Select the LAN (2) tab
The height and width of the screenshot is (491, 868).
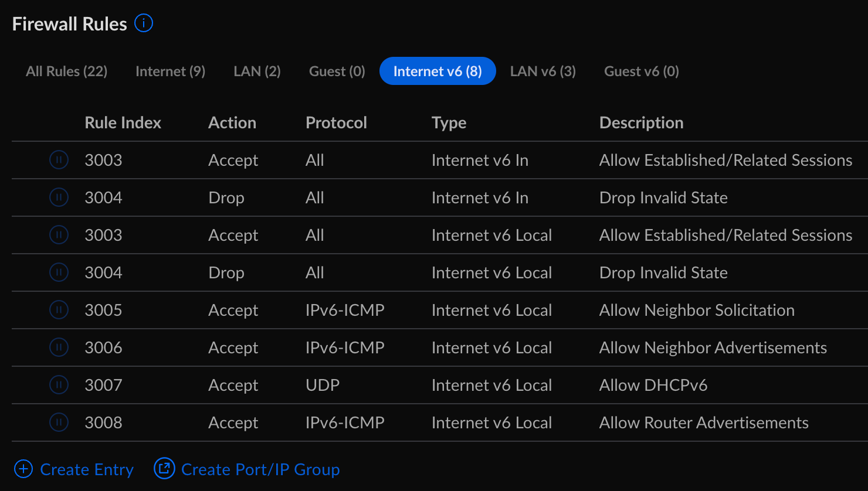[x=257, y=71]
